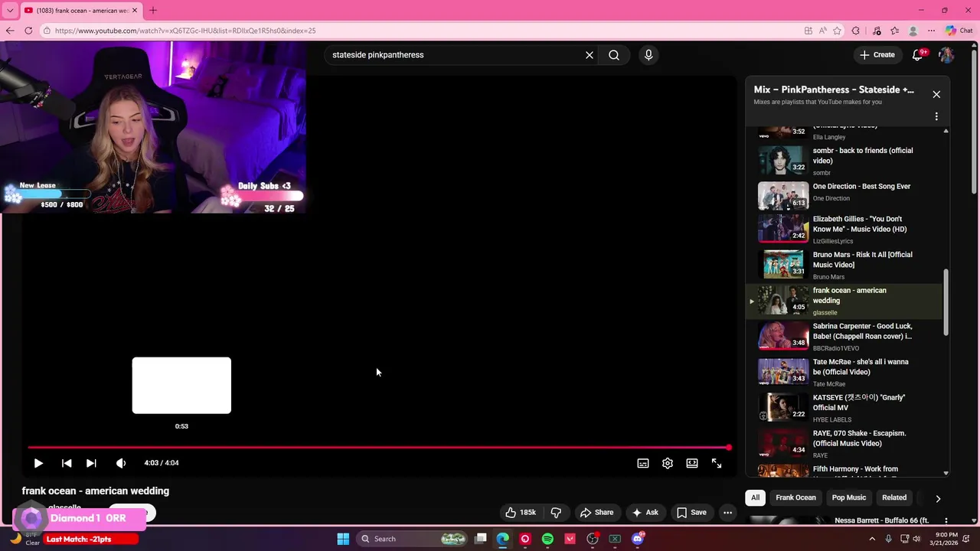Open Microsoft Edge taskbar icon
The width and height of the screenshot is (980, 551).
pos(502,539)
